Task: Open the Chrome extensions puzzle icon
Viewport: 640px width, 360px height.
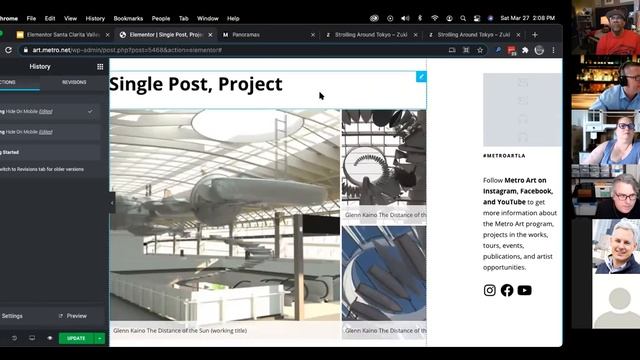Action: pyautogui.click(x=525, y=50)
